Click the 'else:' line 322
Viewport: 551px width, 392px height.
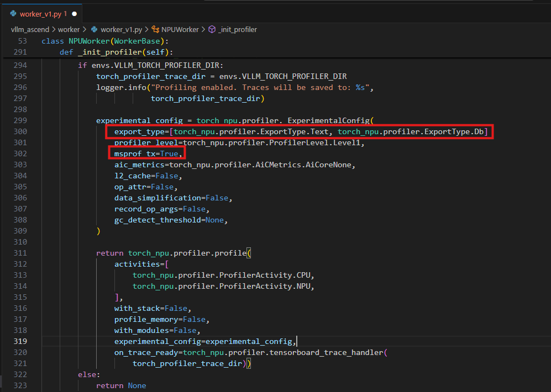(89, 375)
